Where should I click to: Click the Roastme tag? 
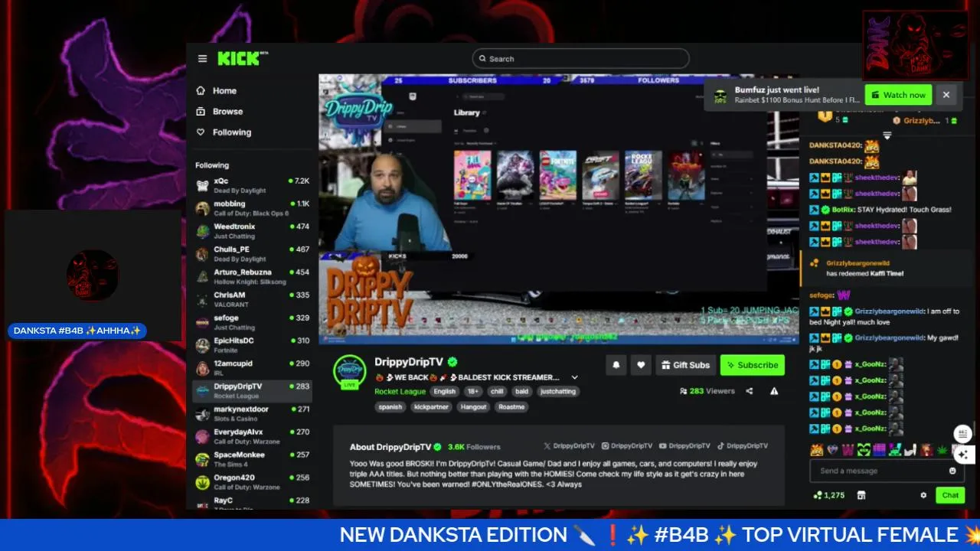click(x=511, y=407)
